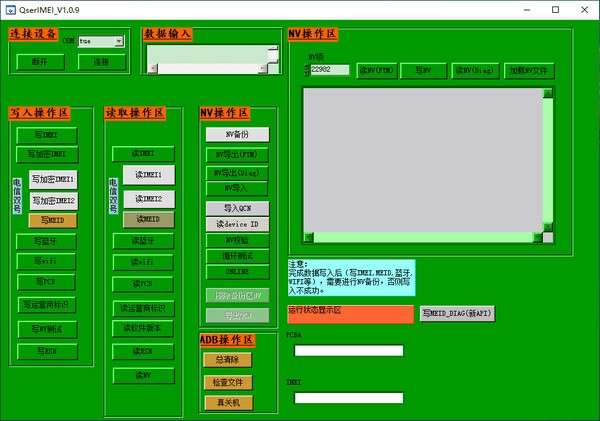Click the 写MEID_DIAG(新API) button
Image resolution: width=600 pixels, height=421 pixels.
click(x=457, y=314)
